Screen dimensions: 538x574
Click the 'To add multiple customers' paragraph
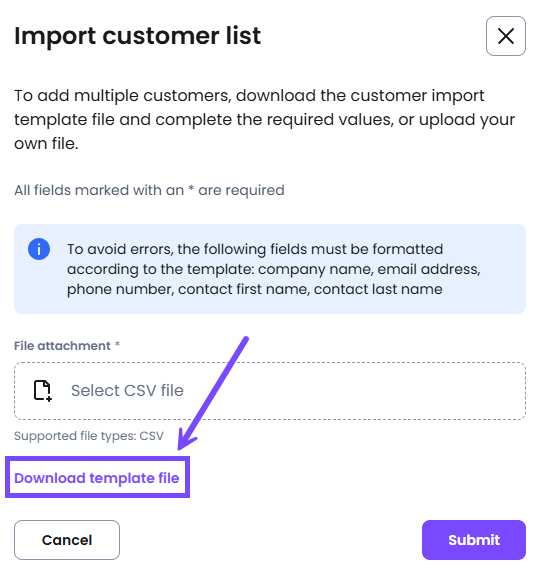click(x=264, y=119)
